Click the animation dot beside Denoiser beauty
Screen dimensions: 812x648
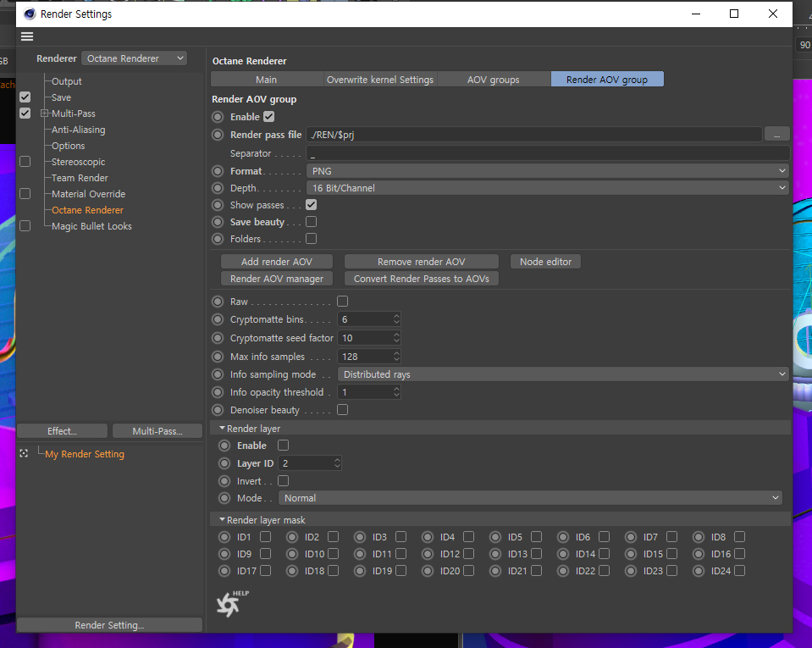click(218, 410)
